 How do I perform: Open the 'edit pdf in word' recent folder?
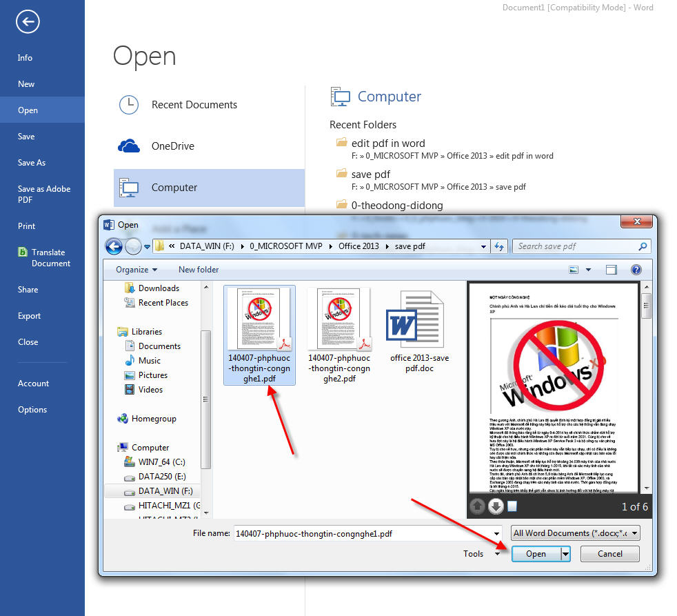click(x=387, y=143)
